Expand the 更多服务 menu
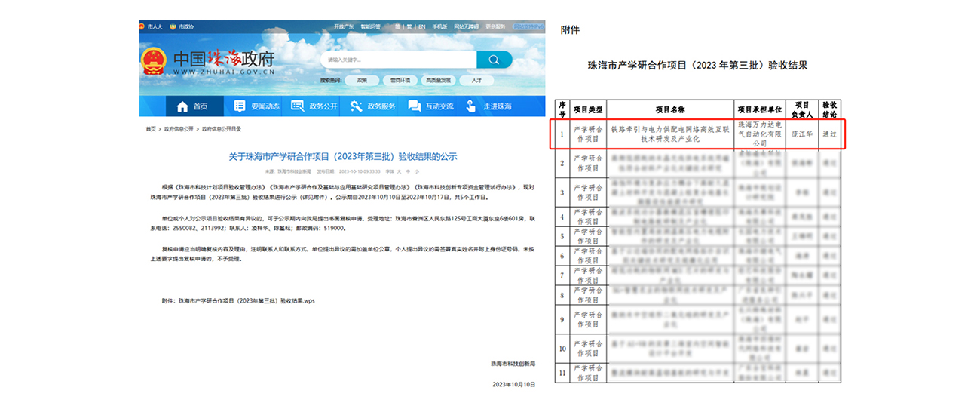 [496, 26]
